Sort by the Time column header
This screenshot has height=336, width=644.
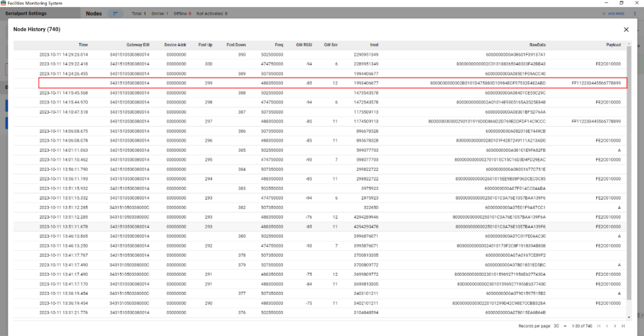tap(83, 45)
